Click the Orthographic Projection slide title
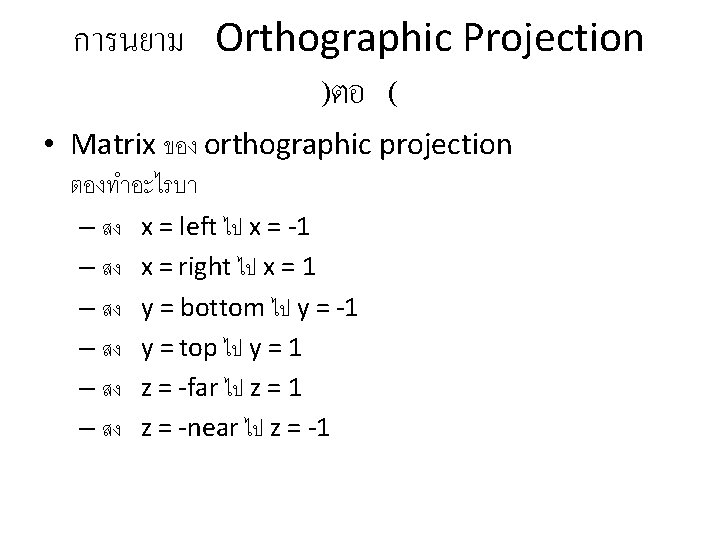Viewport: 720px width, 540px height. [429, 40]
